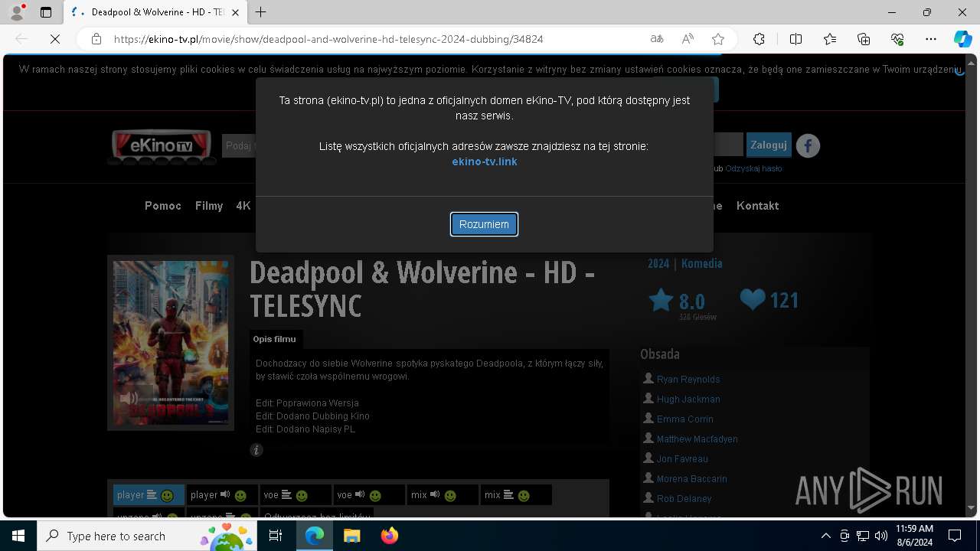The height and width of the screenshot is (551, 980).
Task: Open the Komedia genre link
Action: (x=701, y=263)
